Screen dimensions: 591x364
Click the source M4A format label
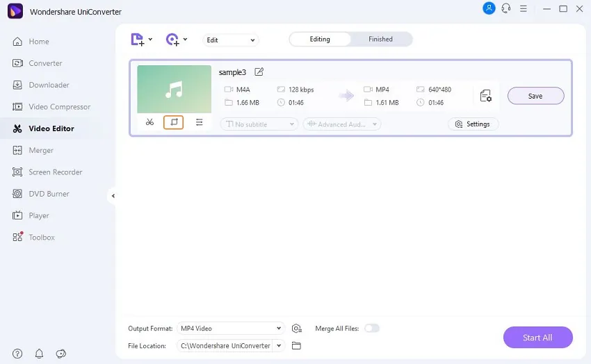[x=243, y=90]
